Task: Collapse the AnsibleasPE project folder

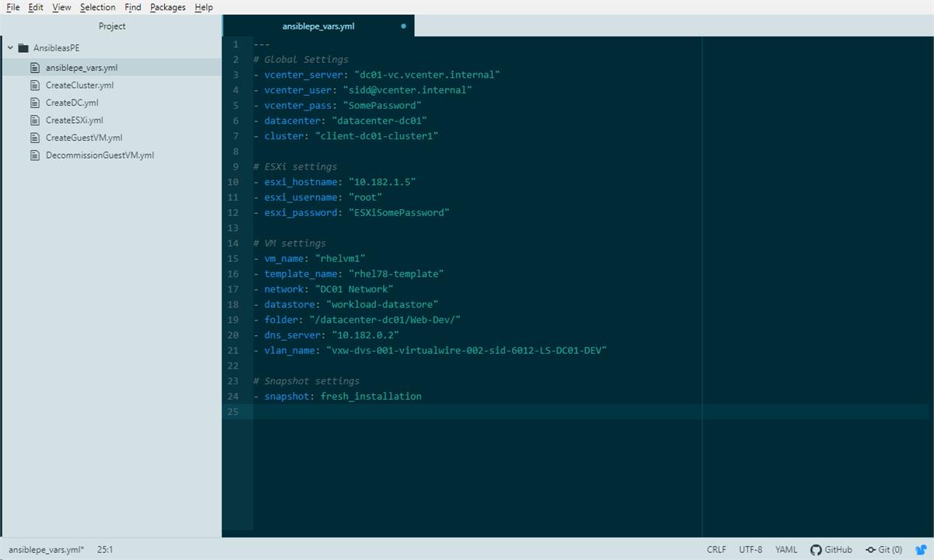Action: click(11, 47)
